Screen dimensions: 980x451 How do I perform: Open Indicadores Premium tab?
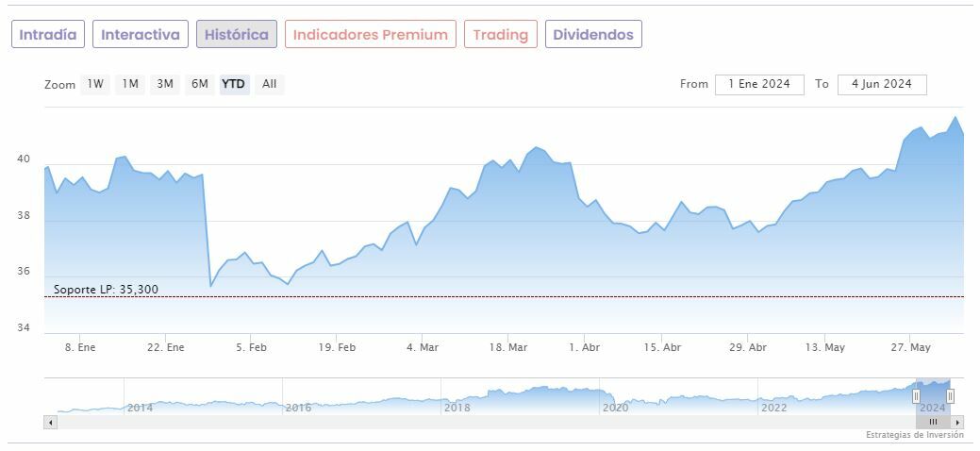click(x=371, y=35)
